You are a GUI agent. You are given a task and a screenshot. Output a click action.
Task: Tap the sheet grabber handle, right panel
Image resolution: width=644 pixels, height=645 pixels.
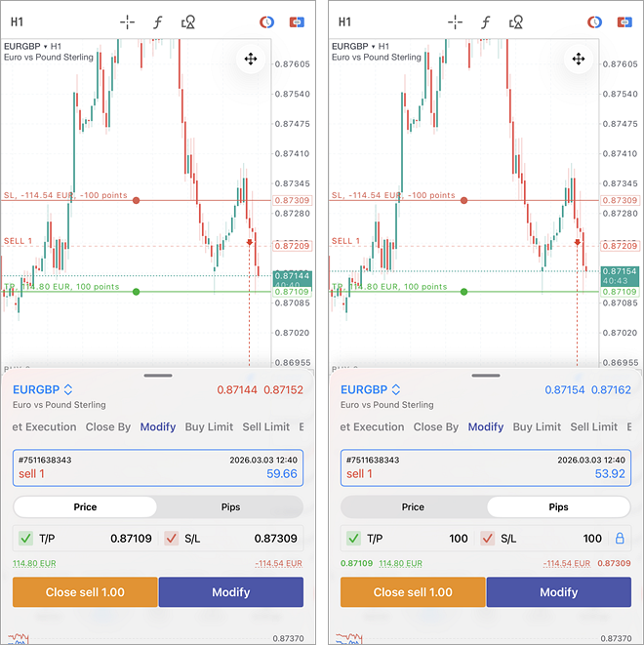click(486, 375)
